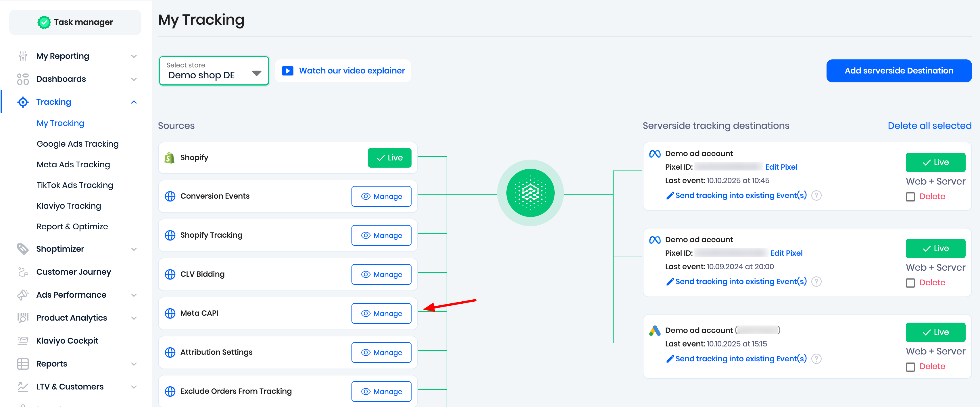980x407 pixels.
Task: Click the help icon beside first Send tracking link
Action: point(816,196)
